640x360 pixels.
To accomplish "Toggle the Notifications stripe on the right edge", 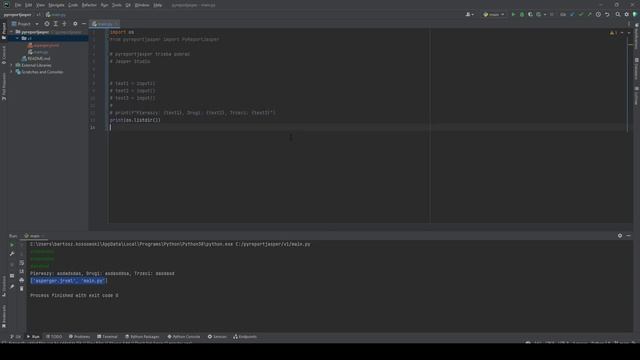I will [636, 35].
